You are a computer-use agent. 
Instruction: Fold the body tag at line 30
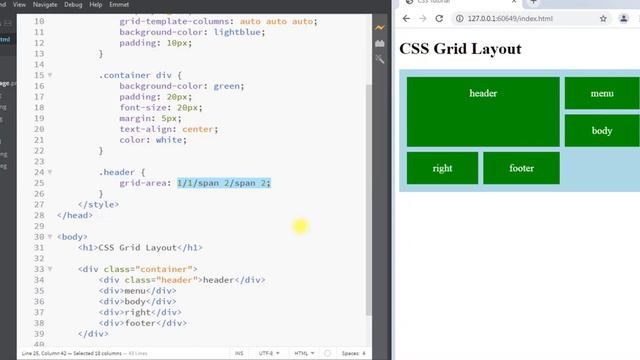[x=50, y=237]
